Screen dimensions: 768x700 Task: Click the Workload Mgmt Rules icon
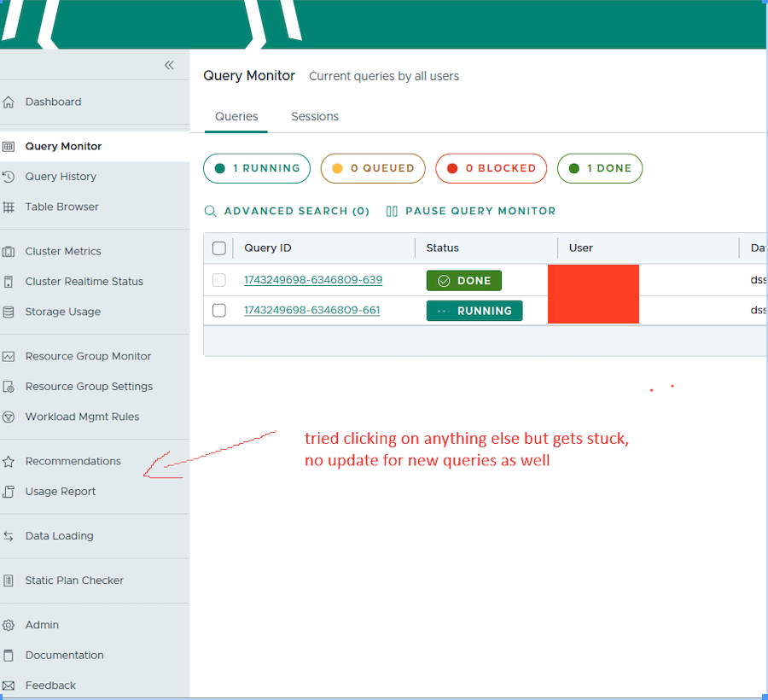click(x=9, y=417)
